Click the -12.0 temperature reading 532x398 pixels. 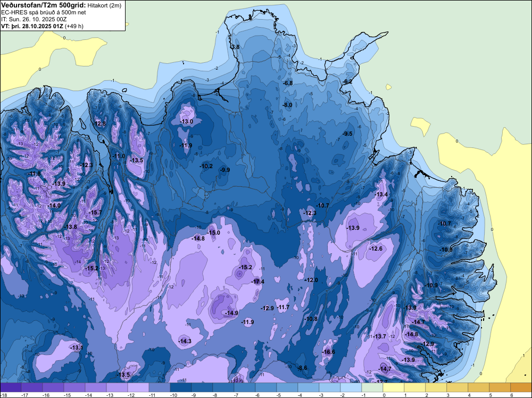312,280
